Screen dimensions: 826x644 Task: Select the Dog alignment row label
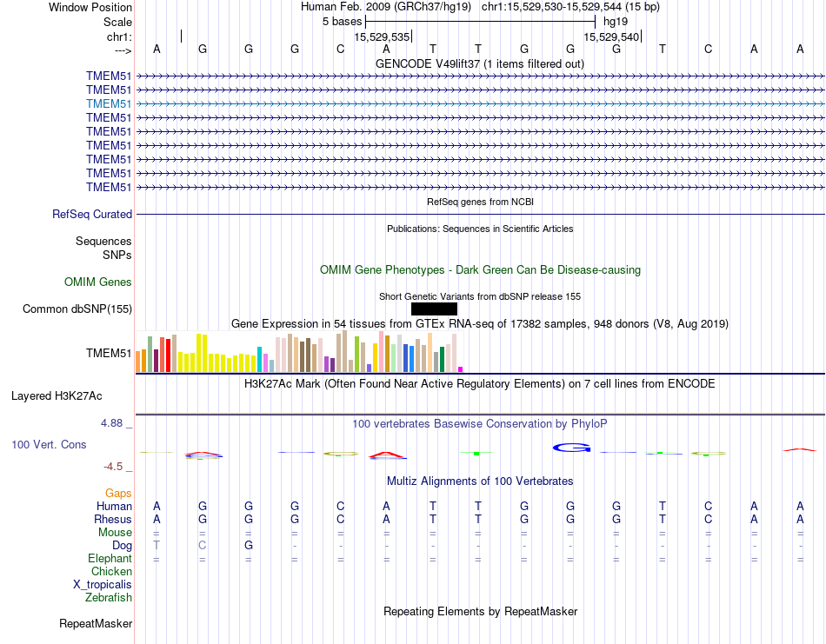[122, 546]
